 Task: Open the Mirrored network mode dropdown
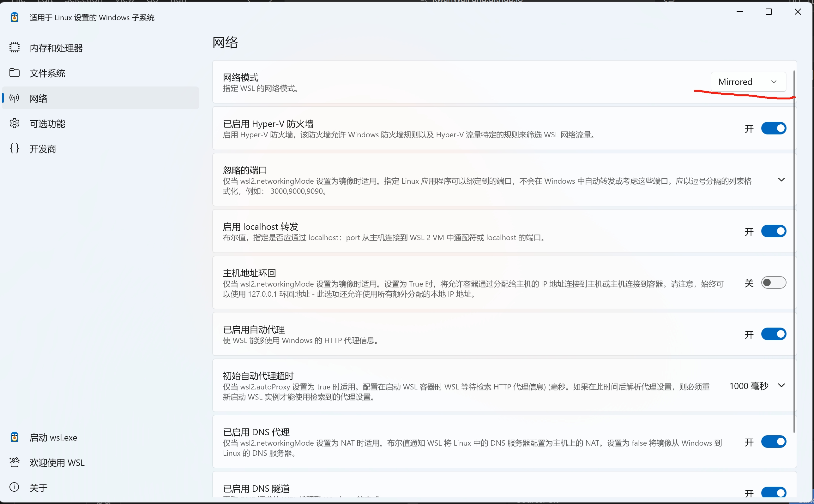748,82
